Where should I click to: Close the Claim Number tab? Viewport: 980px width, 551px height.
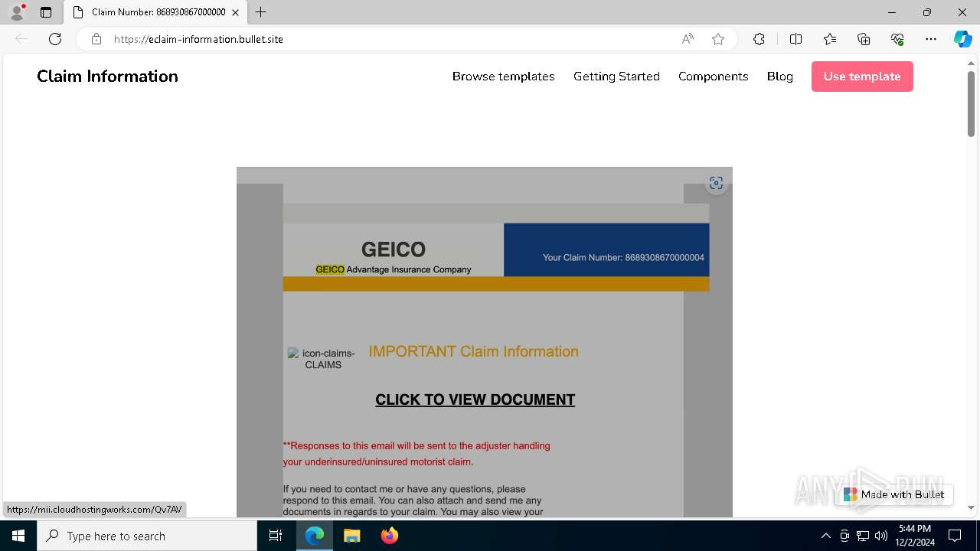235,12
